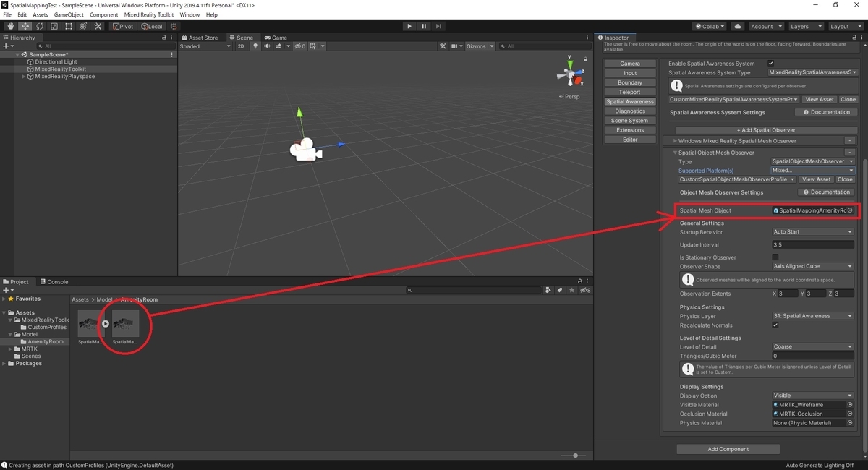Image resolution: width=868 pixels, height=470 pixels.
Task: Toggle hidden objects visibility counter
Action: click(299, 46)
